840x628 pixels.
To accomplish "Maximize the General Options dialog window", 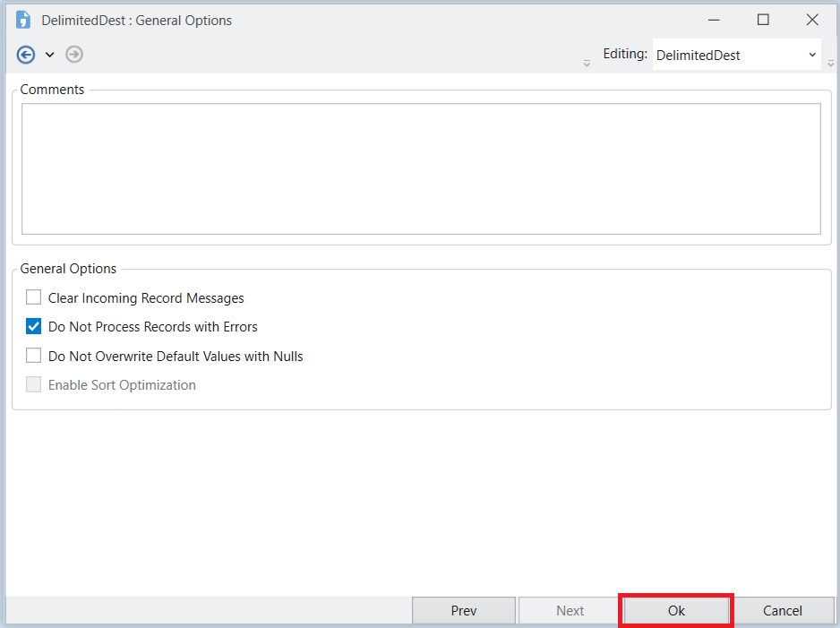I will click(763, 20).
